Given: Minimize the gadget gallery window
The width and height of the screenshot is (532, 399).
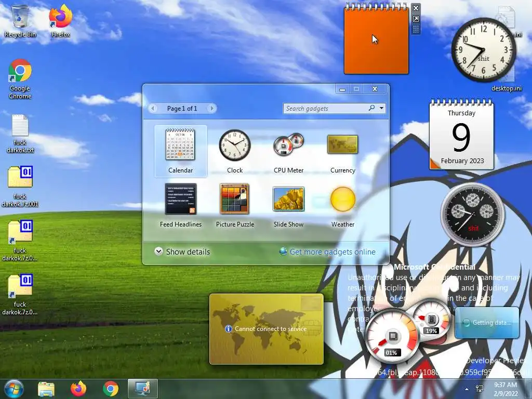Looking at the screenshot, I should pyautogui.click(x=342, y=89).
